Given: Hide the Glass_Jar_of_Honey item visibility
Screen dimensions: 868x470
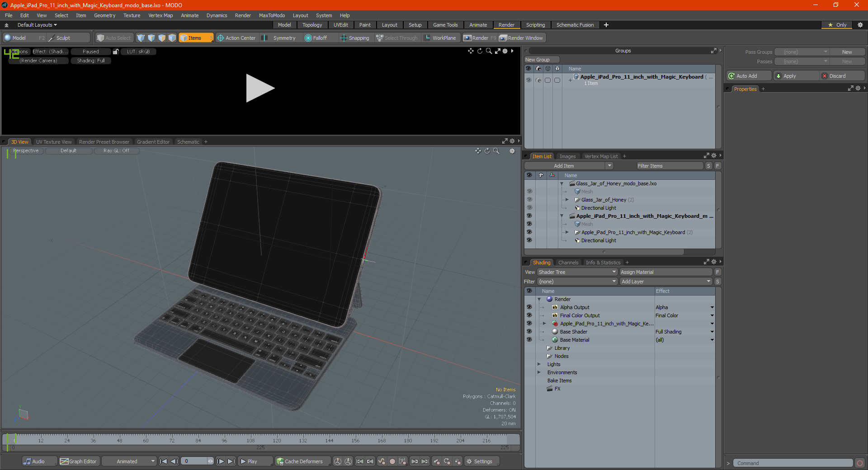Looking at the screenshot, I should pyautogui.click(x=529, y=199).
